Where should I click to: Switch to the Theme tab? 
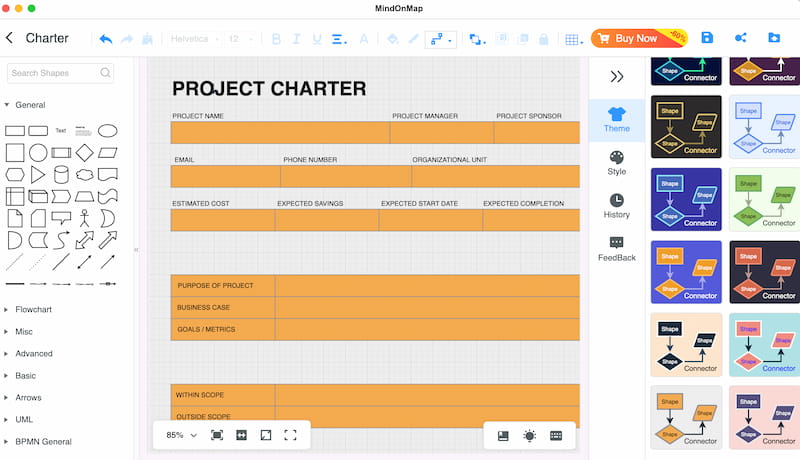pyautogui.click(x=617, y=120)
